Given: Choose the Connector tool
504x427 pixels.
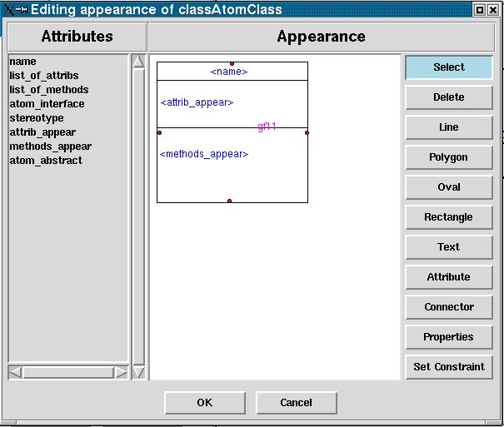Looking at the screenshot, I should point(448,307).
